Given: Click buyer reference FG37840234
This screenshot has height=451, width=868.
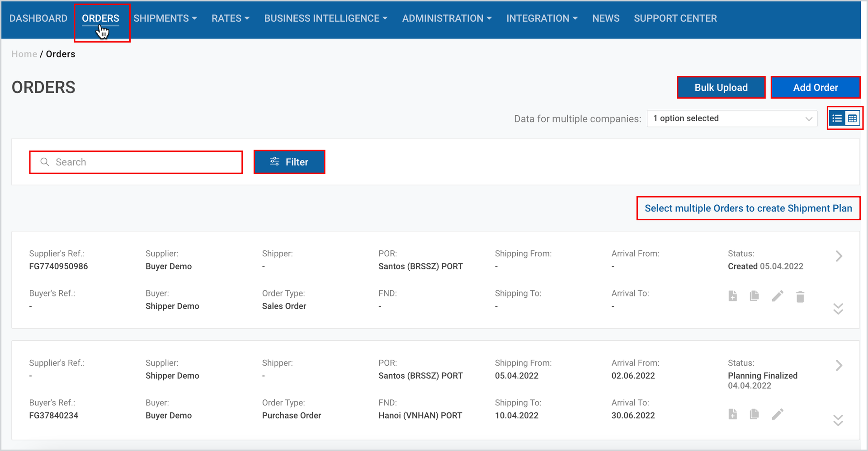Looking at the screenshot, I should click(x=54, y=416).
